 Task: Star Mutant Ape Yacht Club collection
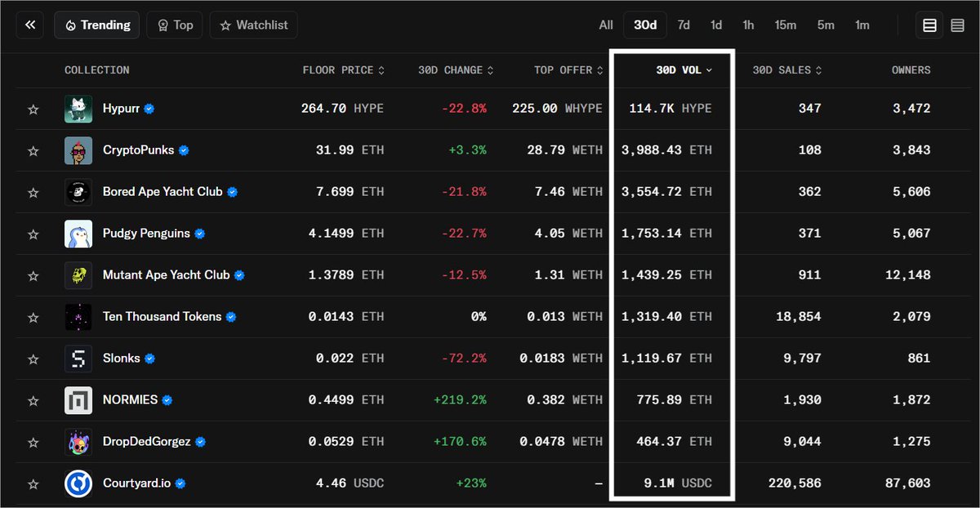click(x=33, y=275)
